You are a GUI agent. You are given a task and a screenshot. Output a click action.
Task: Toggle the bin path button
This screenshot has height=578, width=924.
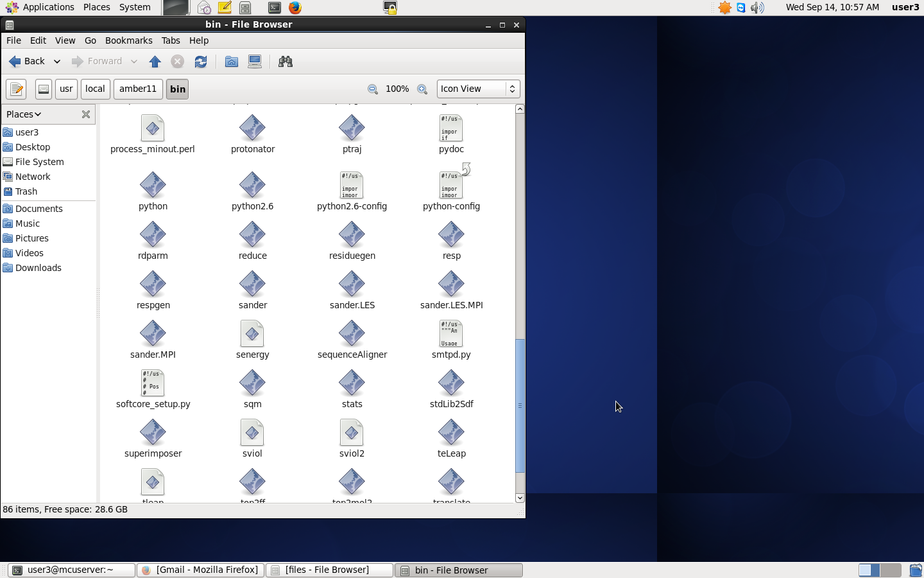click(178, 89)
